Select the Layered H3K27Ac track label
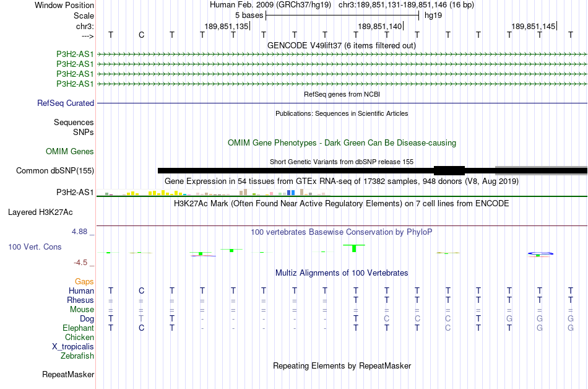 pyautogui.click(x=40, y=212)
